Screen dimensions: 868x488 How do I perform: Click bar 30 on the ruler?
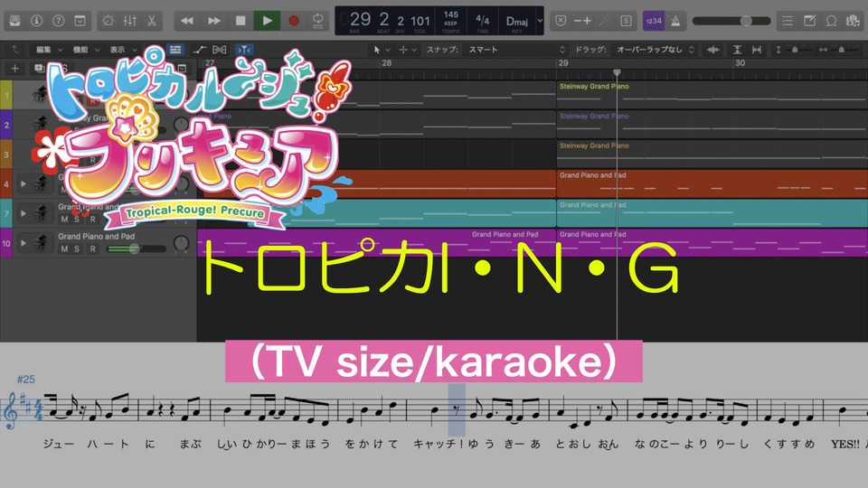click(x=740, y=63)
